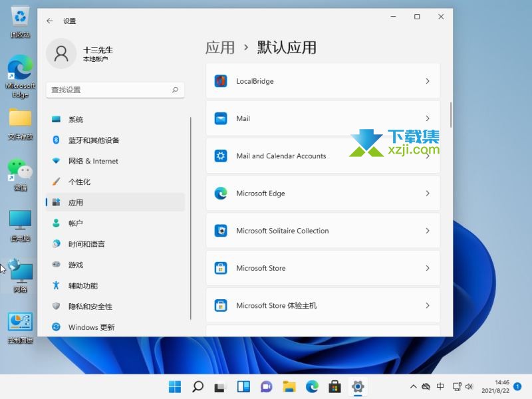Screen dimensions: 532x399
Task: Expand the LocalBridge row chevron
Action: tap(428, 81)
